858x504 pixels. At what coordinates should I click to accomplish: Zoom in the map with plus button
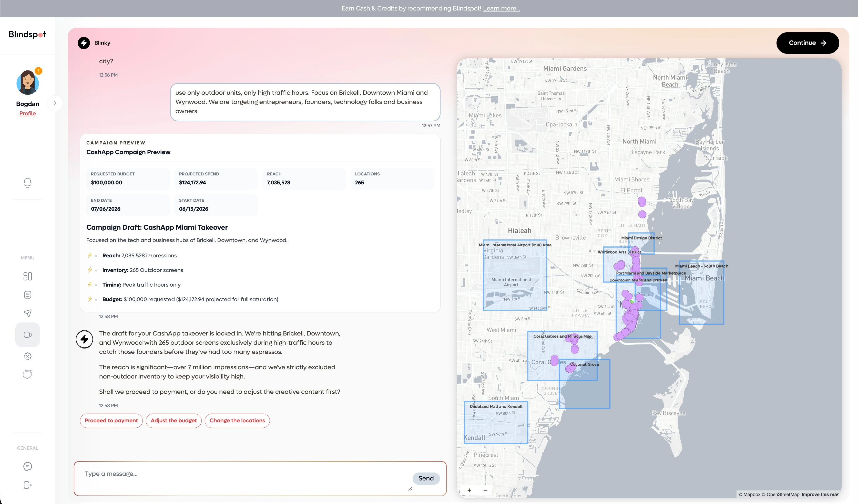[x=469, y=490]
